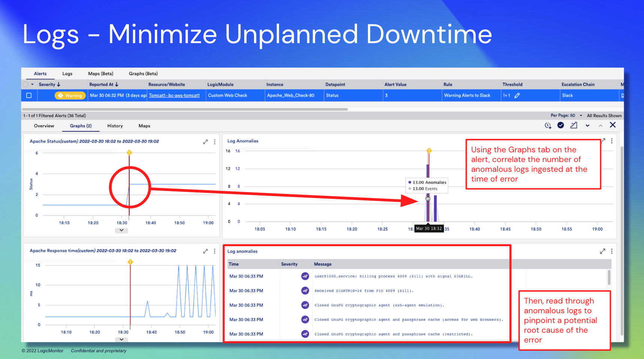Click the escalate staircase icon
644x359 pixels.
click(x=574, y=125)
